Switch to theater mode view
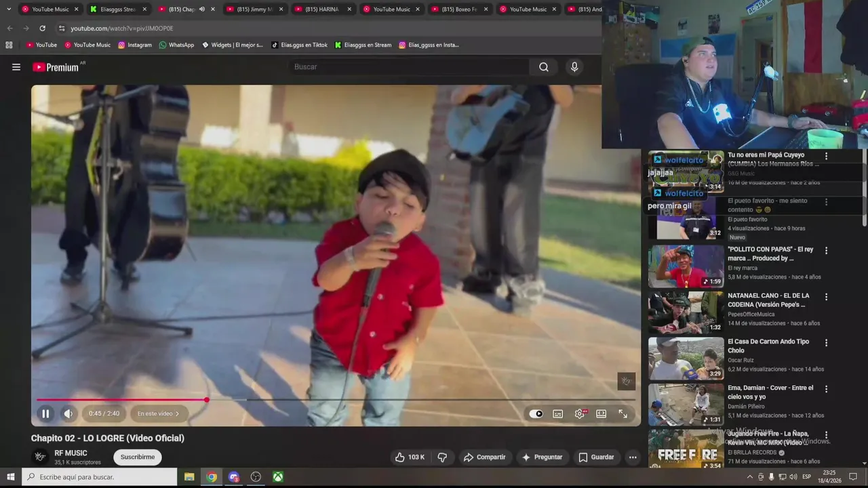This screenshot has height=488, width=868. tap(601, 413)
